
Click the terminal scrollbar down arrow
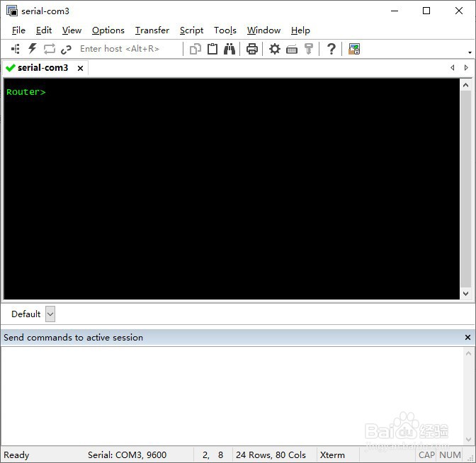[x=465, y=293]
